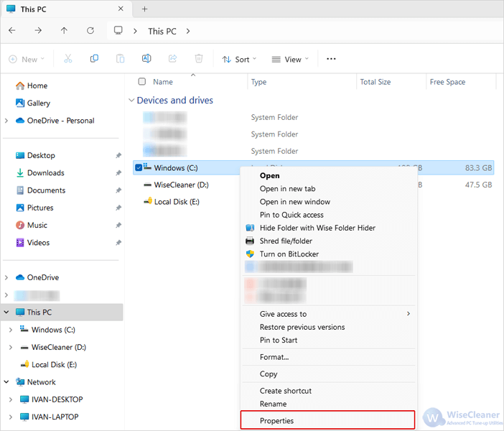Open the pinned Desktop folder

41,155
